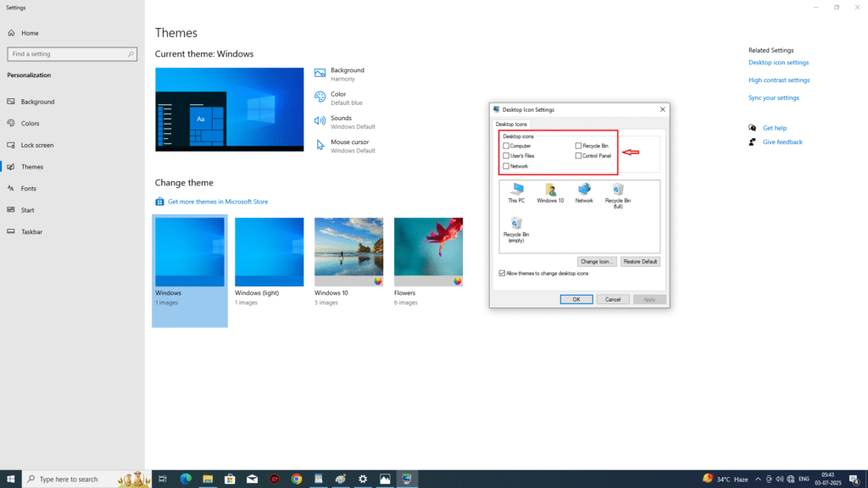Click the Change Icon... button
Image resolution: width=868 pixels, height=488 pixels.
click(596, 262)
